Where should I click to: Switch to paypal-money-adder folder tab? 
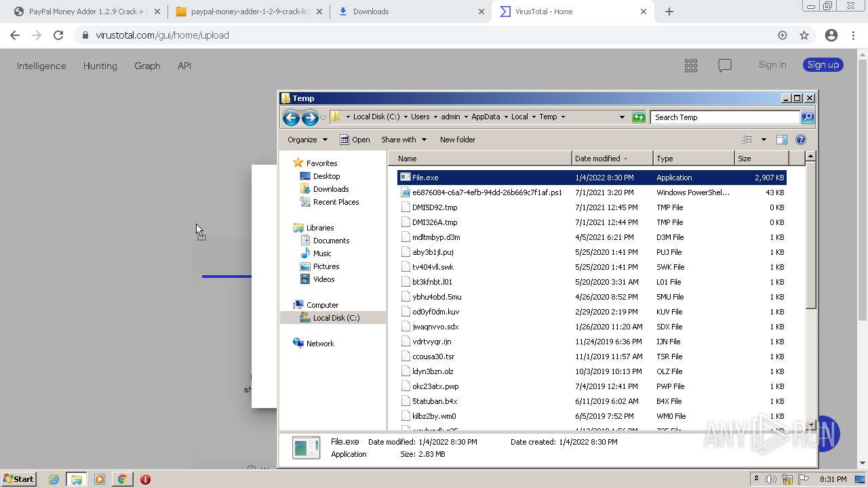(x=248, y=12)
